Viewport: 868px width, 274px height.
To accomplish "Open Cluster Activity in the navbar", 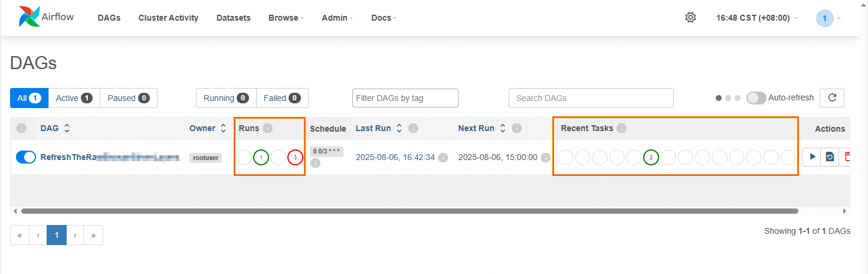I will pos(168,18).
